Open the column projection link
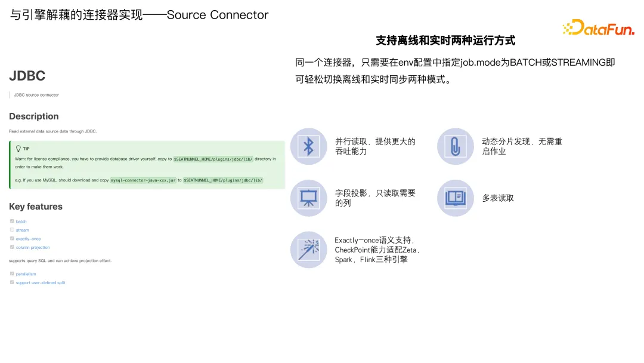 pos(32,248)
